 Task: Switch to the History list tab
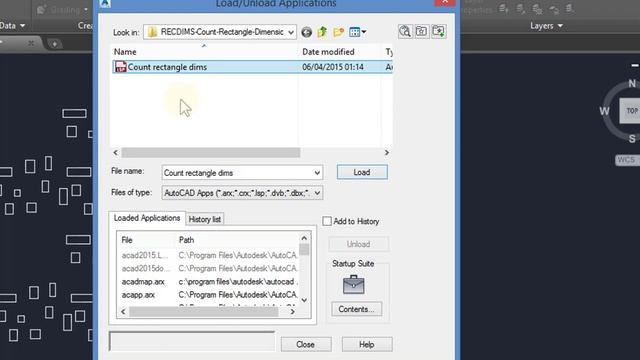(204, 219)
